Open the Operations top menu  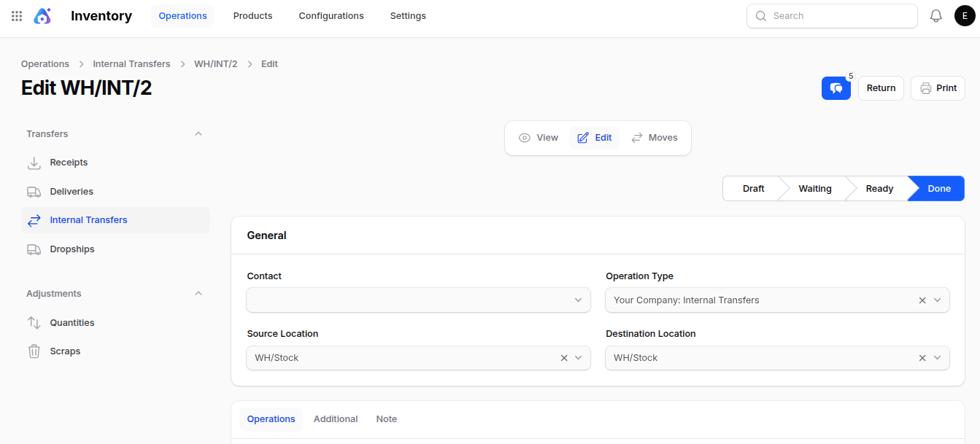(x=183, y=16)
